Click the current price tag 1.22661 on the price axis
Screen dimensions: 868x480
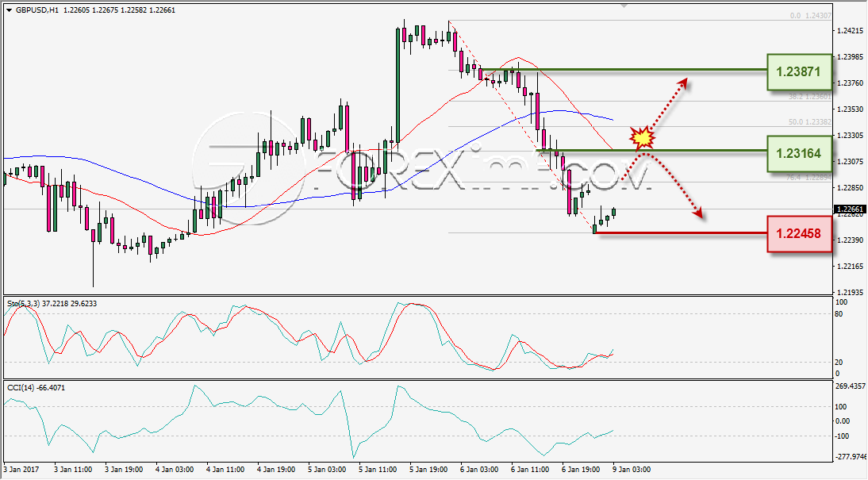[849, 209]
